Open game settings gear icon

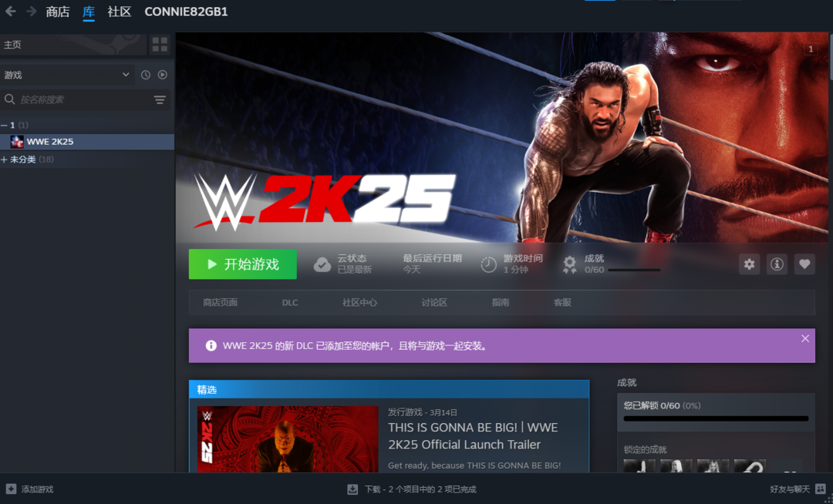[749, 264]
